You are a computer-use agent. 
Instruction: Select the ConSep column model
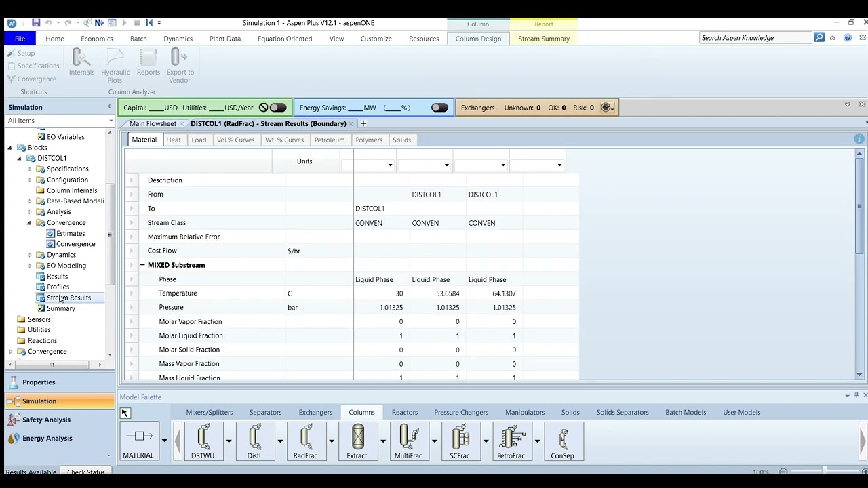563,441
